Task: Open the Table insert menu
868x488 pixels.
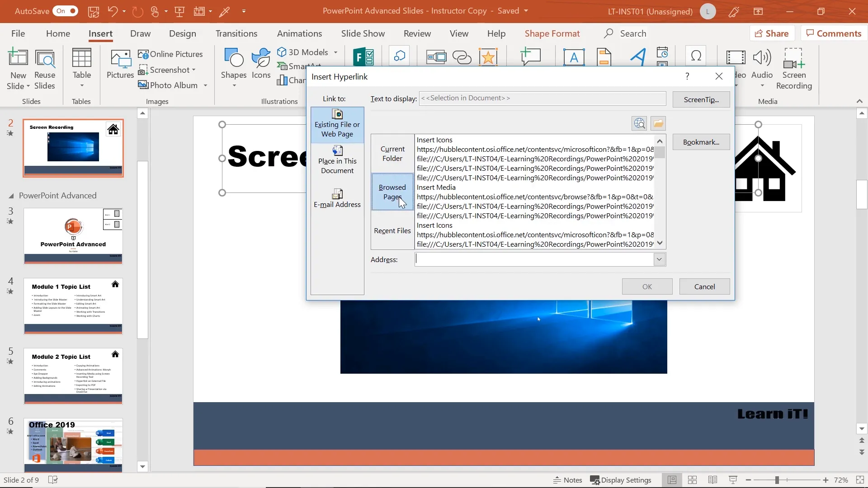Action: [x=82, y=68]
